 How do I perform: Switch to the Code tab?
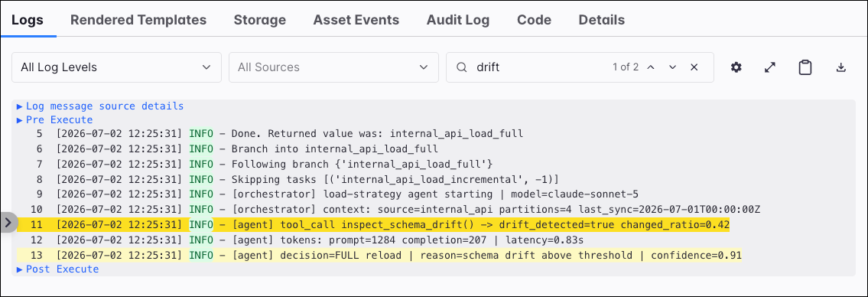coord(535,20)
